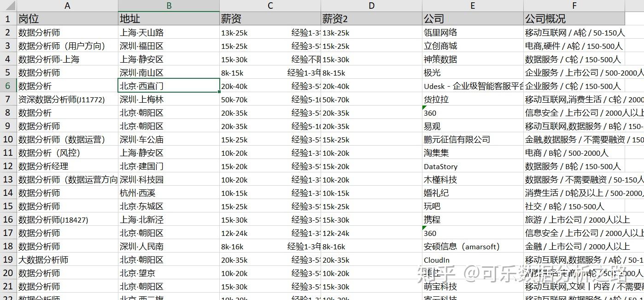Select cell 北京·望京
The width and height of the screenshot is (644, 300).
tap(169, 273)
